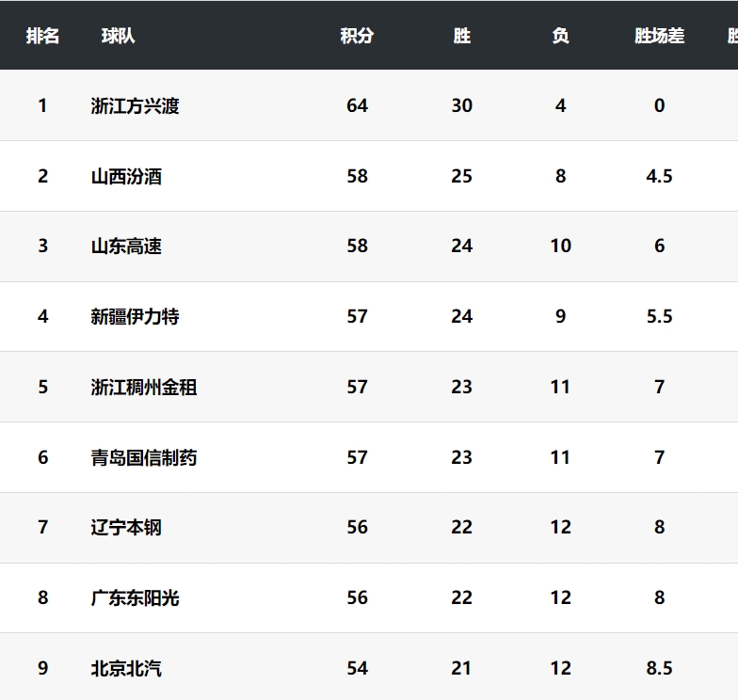Screen dimensions: 738x700
Task: Click the 负 column header
Action: coord(560,36)
